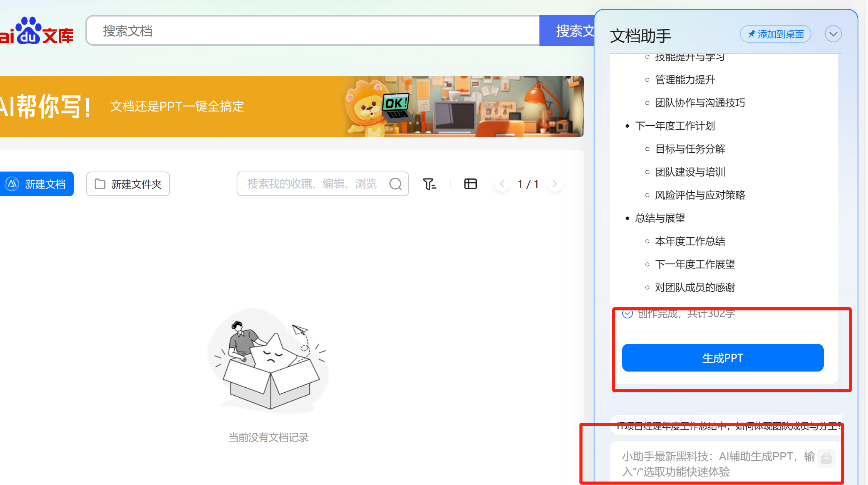Click 创作完成 check circle icon
This screenshot has height=485, width=868.
point(628,314)
